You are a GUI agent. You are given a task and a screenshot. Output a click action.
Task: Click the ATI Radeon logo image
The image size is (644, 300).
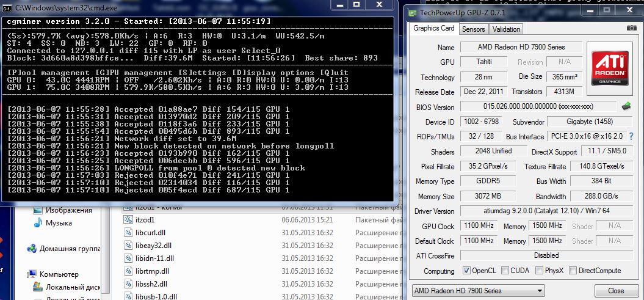(609, 68)
